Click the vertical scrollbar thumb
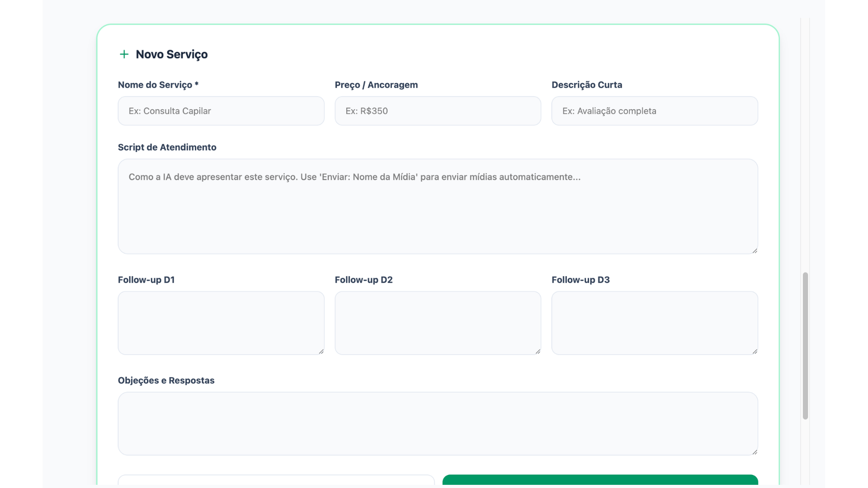Image resolution: width=868 pixels, height=488 pixels. [x=805, y=346]
